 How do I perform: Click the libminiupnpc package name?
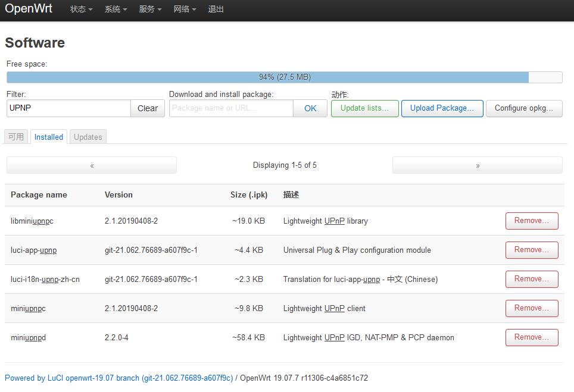coord(32,221)
